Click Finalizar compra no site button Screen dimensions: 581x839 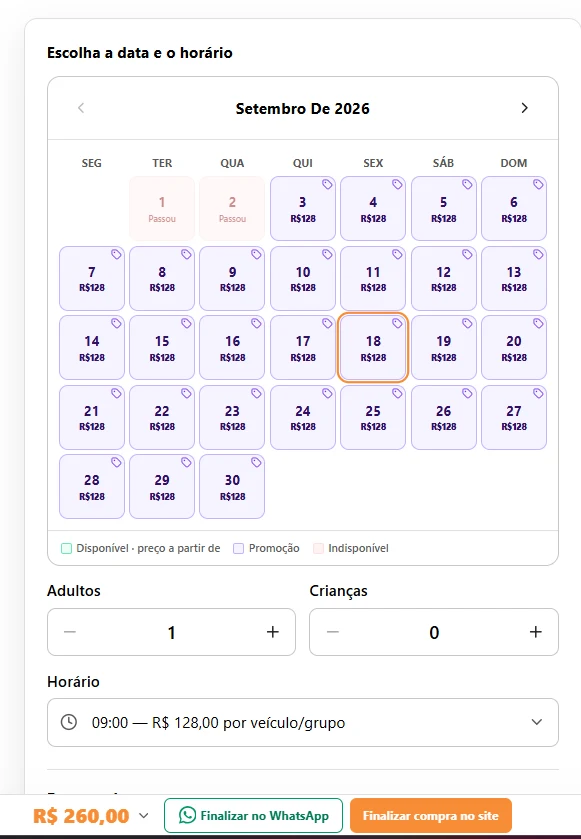coord(431,815)
